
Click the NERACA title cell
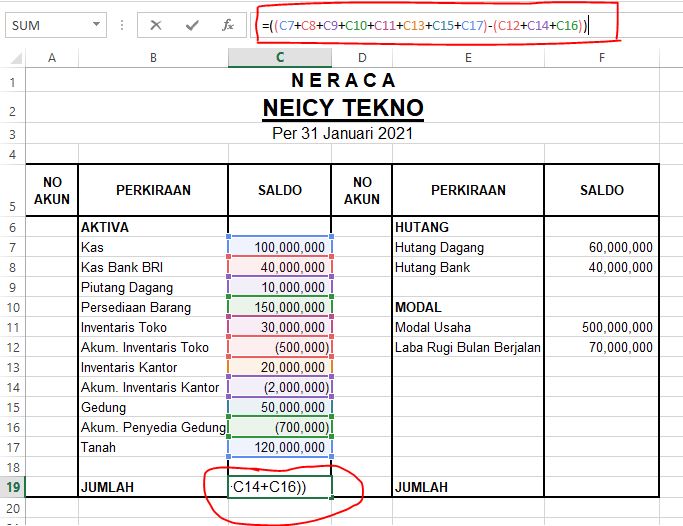point(343,81)
